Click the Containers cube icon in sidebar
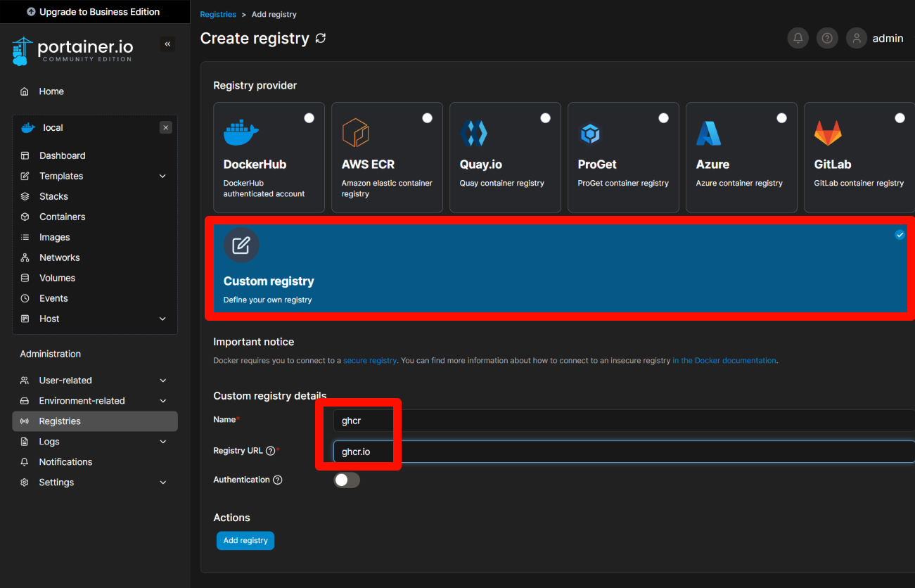This screenshot has height=588, width=915. point(25,217)
